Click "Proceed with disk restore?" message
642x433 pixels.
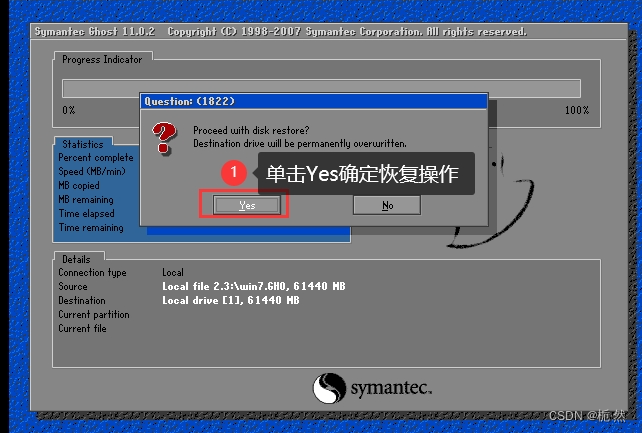[251, 130]
